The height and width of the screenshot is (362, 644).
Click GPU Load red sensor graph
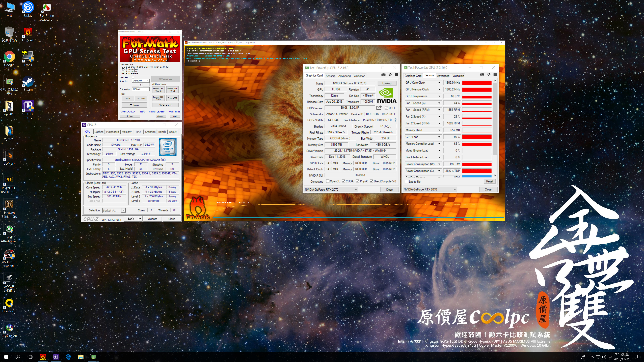[x=477, y=137]
